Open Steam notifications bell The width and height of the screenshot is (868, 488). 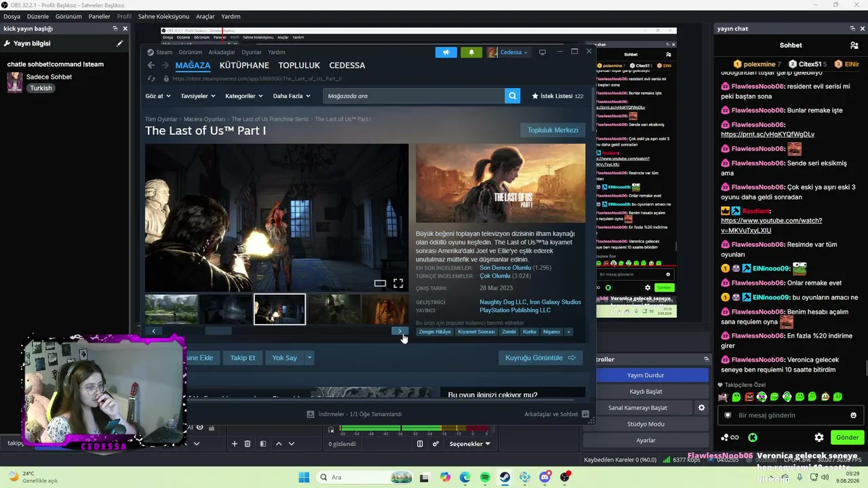[x=471, y=52]
